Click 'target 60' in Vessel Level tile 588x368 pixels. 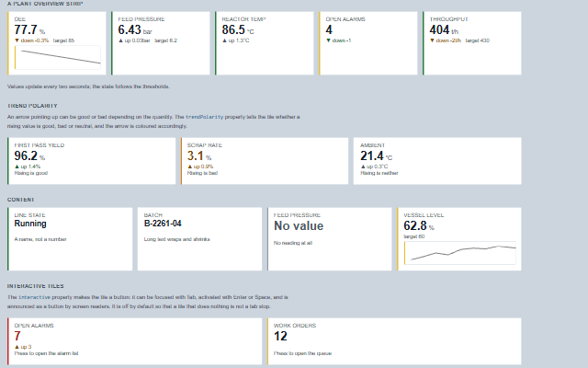[413, 236]
